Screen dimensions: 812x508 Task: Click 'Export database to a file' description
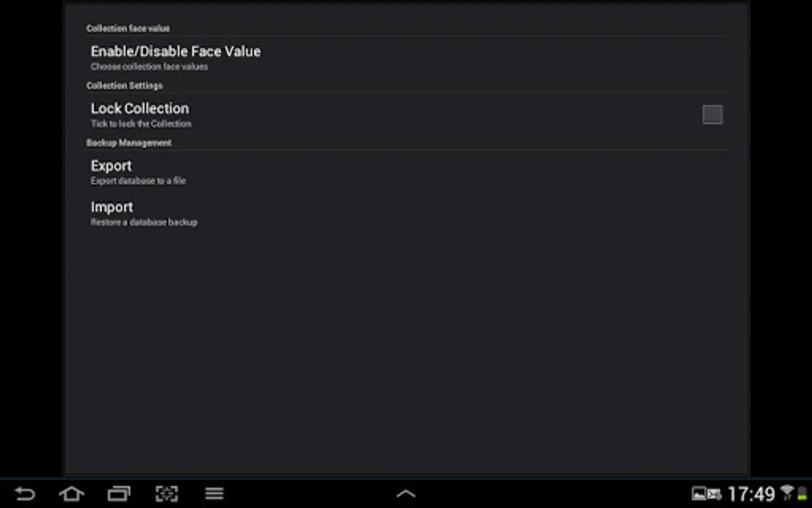(138, 181)
